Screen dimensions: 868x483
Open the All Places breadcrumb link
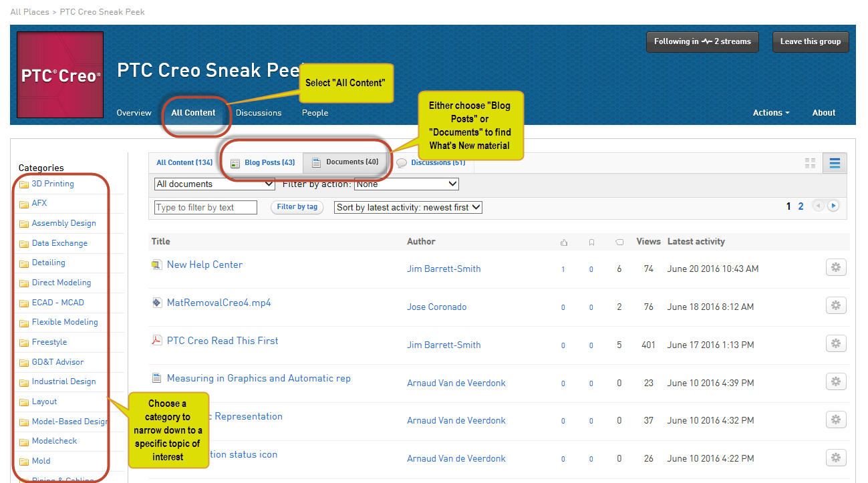29,12
